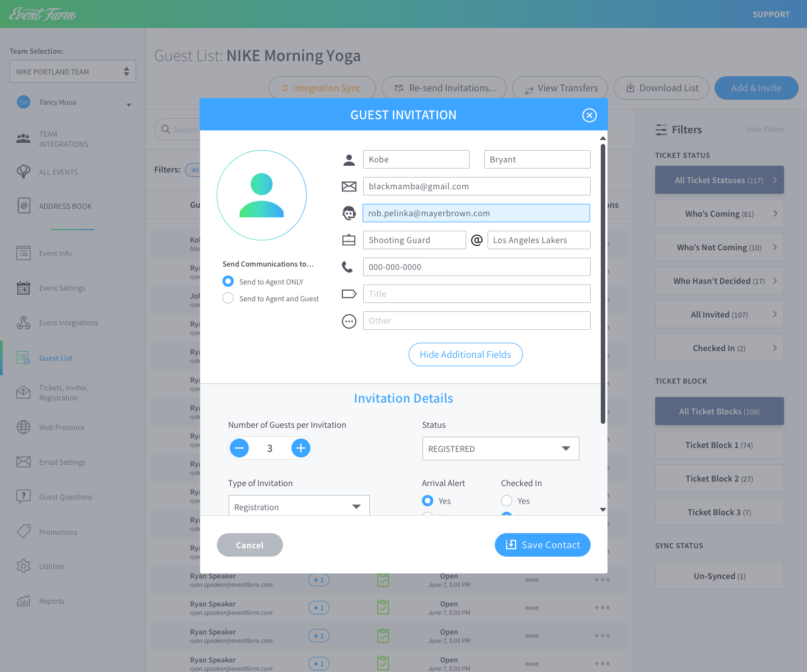
Task: Click the Save Contact button
Action: [542, 545]
